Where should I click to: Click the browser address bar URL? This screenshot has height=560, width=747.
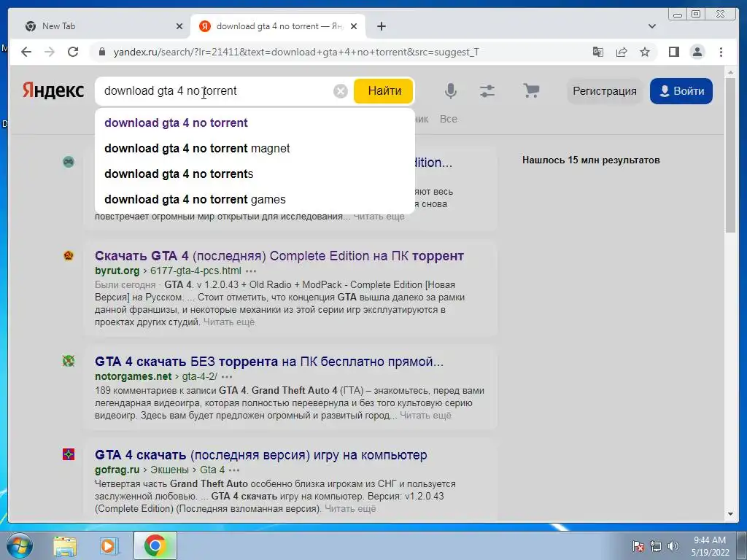pyautogui.click(x=296, y=52)
